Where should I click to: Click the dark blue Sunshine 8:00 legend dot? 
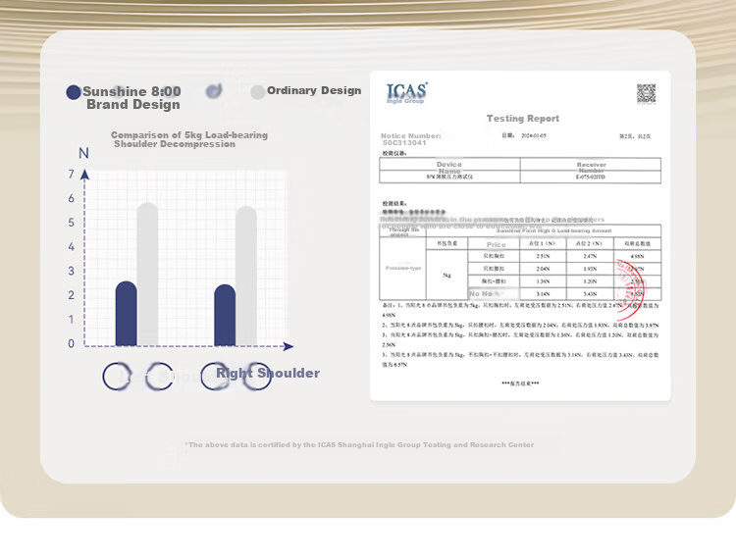(74, 92)
